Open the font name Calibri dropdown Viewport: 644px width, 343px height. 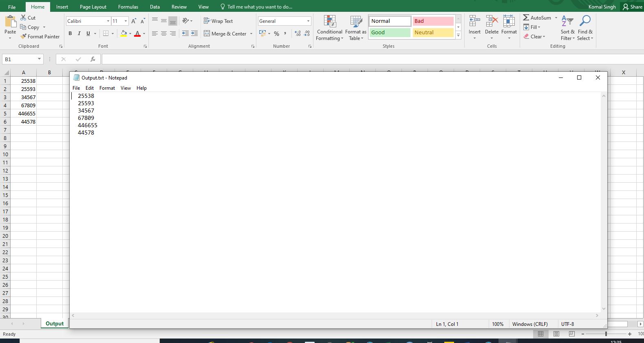click(x=108, y=21)
